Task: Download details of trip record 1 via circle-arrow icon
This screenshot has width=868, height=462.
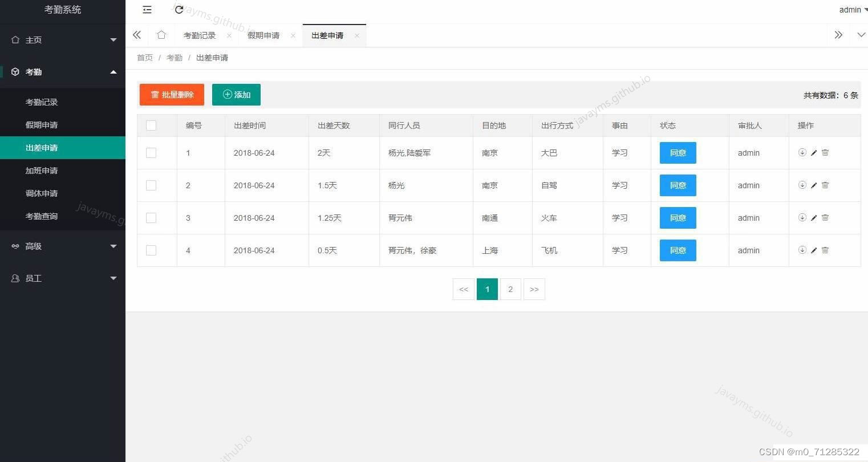Action: point(802,152)
